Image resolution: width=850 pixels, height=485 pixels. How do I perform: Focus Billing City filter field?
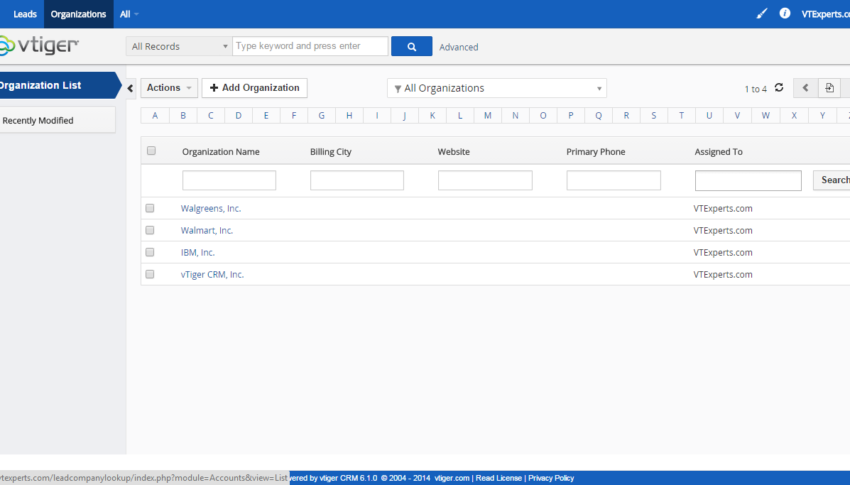coord(357,180)
